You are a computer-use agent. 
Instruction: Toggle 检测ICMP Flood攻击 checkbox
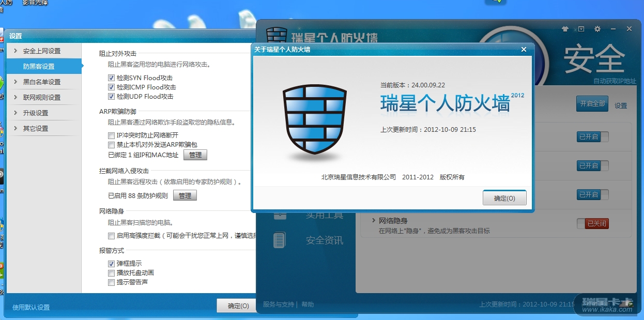click(x=111, y=87)
